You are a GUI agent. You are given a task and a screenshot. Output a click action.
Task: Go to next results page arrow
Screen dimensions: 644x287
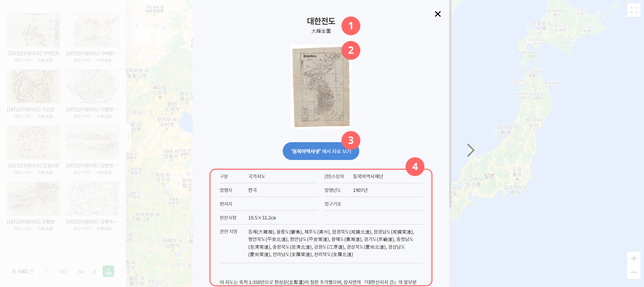(x=95, y=272)
